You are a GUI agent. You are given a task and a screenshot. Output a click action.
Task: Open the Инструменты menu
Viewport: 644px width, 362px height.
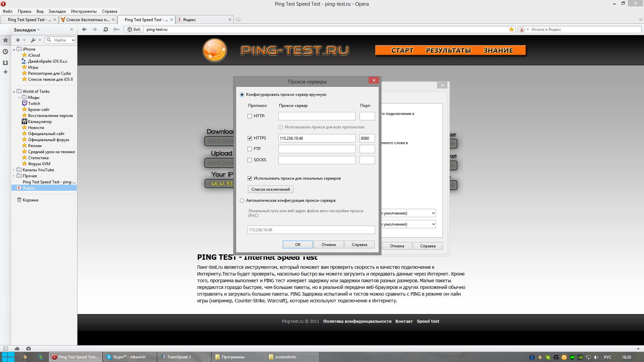click(x=84, y=11)
